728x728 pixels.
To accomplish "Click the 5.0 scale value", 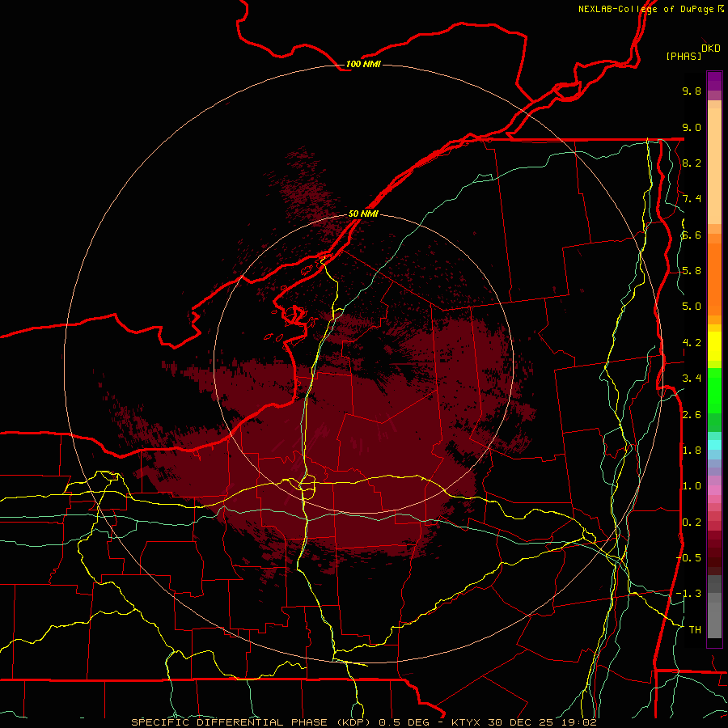I will (x=692, y=307).
